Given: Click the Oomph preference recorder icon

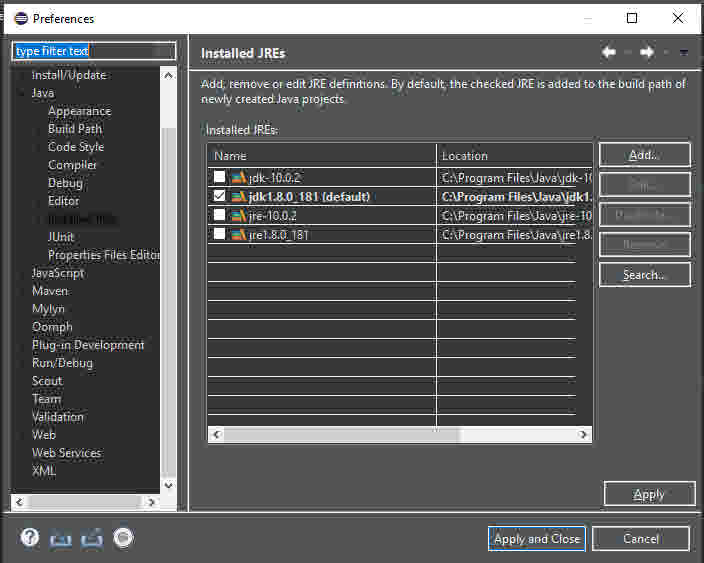Looking at the screenshot, I should tap(123, 537).
